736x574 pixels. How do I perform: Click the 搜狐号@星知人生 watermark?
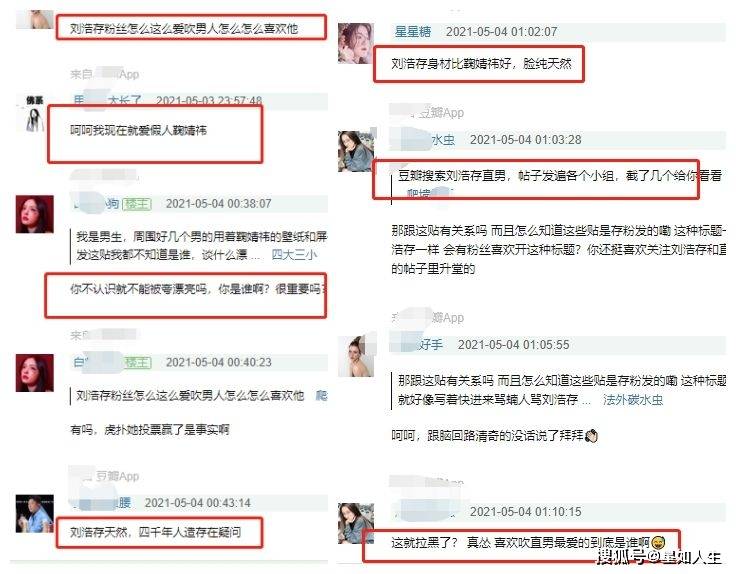coord(659,557)
